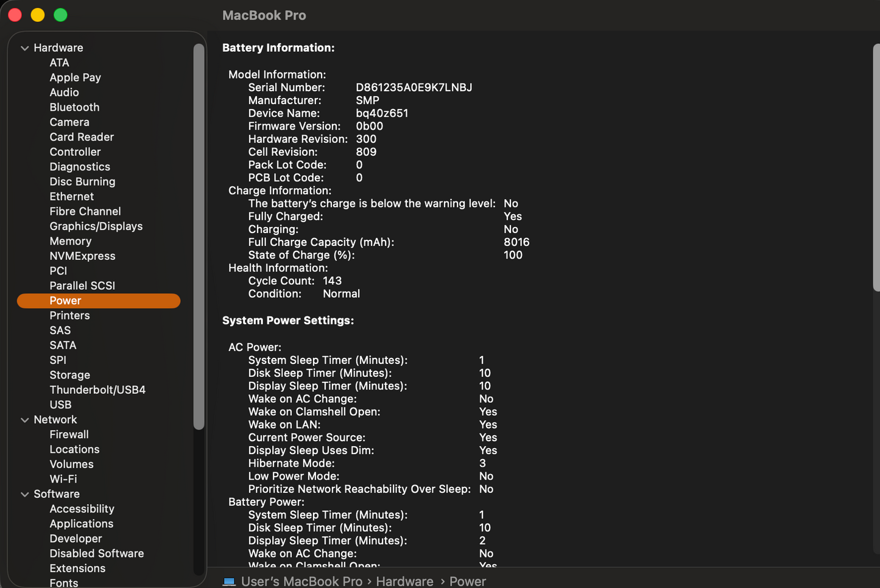Click the yellow minimize window button

point(38,15)
